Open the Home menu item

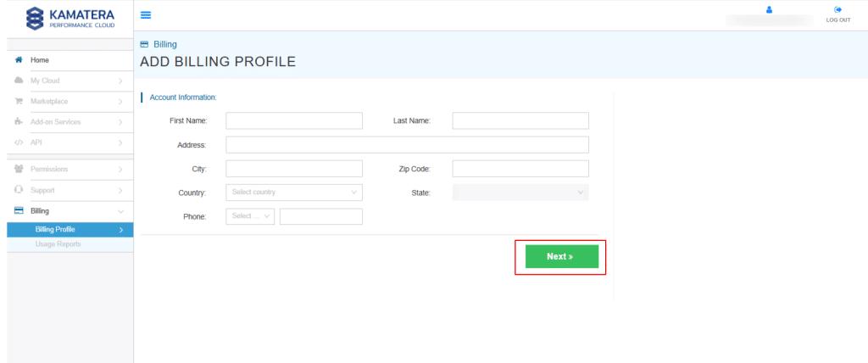pos(70,60)
